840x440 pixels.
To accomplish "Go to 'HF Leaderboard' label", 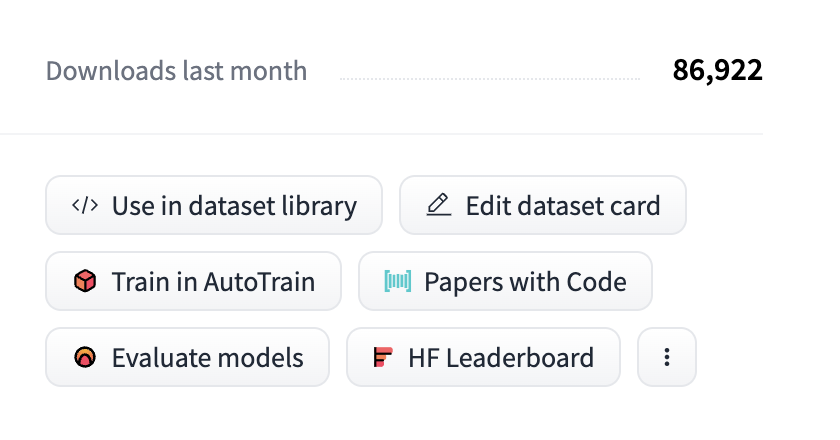I will click(x=501, y=357).
